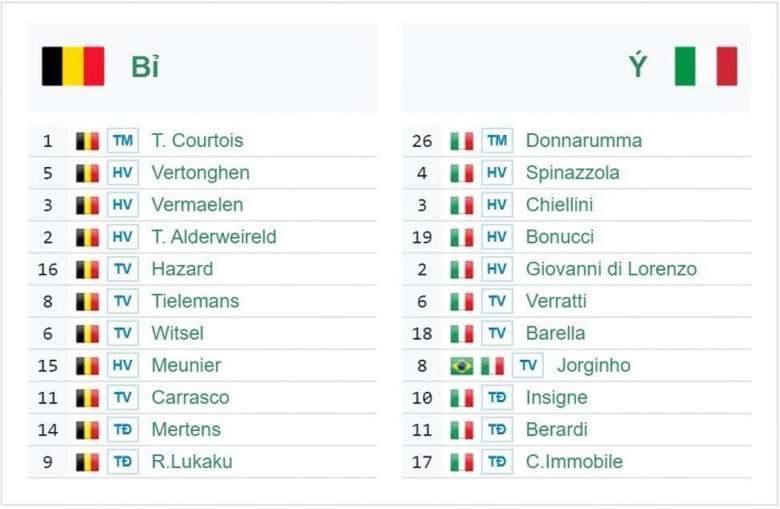The height and width of the screenshot is (509, 780).
Task: Open player Tielemans
Action: [196, 301]
